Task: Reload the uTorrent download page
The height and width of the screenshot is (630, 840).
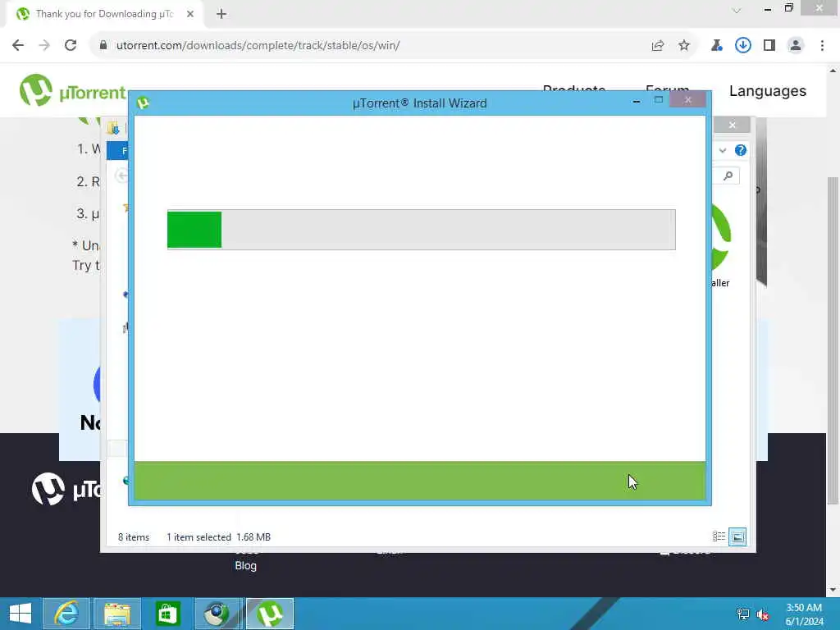Action: click(71, 46)
